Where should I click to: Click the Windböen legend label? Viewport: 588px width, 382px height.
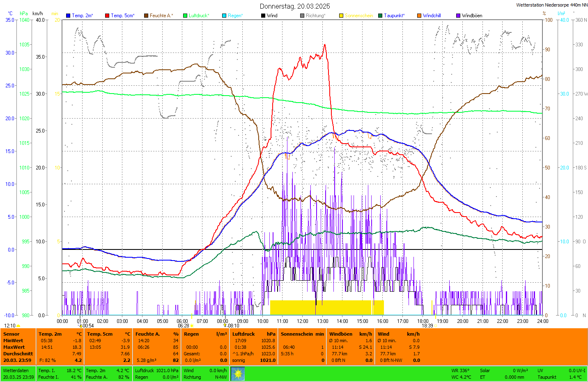[472, 16]
